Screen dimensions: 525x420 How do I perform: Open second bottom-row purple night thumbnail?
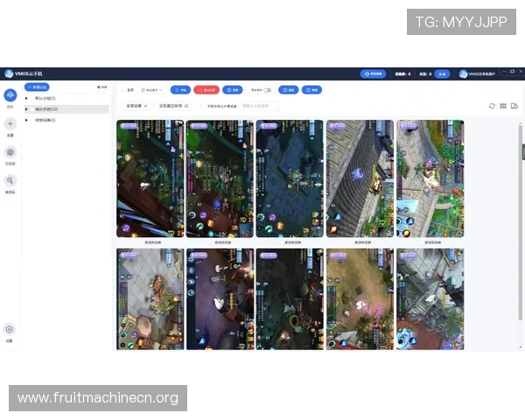coord(220,299)
